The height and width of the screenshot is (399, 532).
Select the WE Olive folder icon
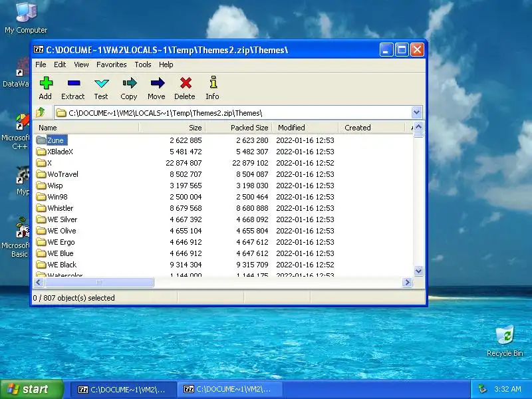[x=41, y=231]
